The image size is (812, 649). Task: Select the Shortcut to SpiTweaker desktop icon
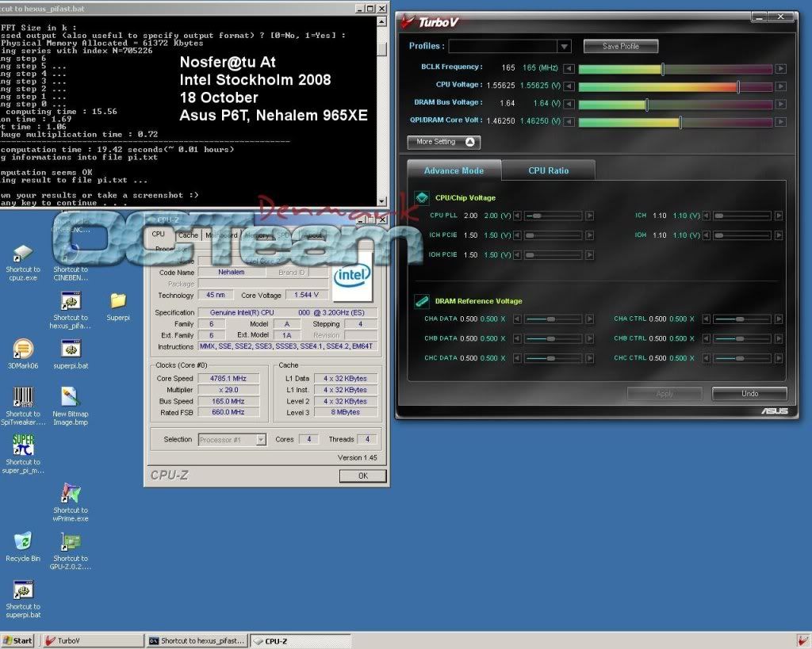tap(23, 407)
